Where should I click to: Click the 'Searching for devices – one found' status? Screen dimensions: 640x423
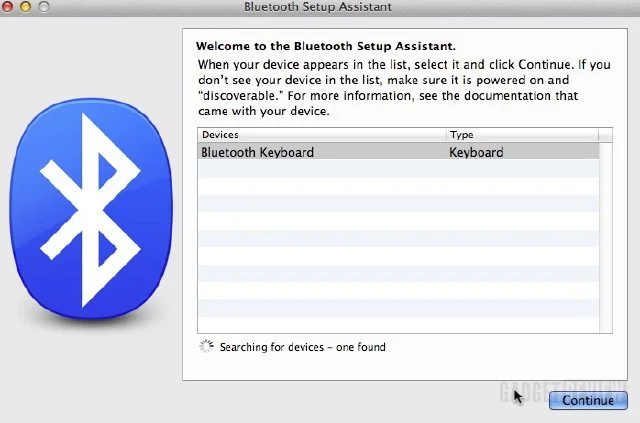click(x=302, y=347)
